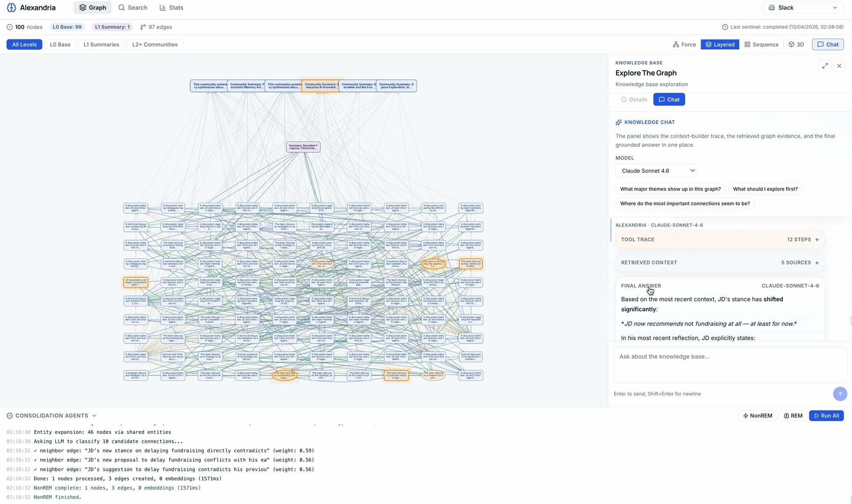Switch graph to 3D view
This screenshot has width=852, height=504.
[x=796, y=44]
